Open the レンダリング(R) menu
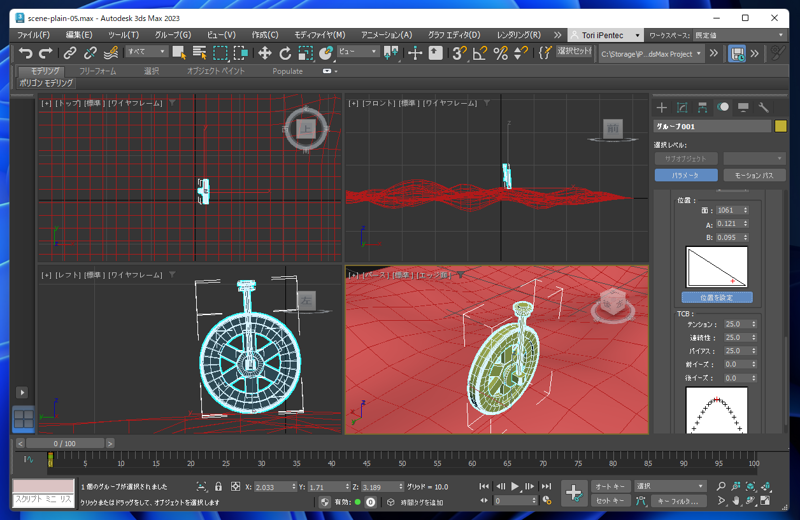Image resolution: width=800 pixels, height=520 pixels. (519, 35)
